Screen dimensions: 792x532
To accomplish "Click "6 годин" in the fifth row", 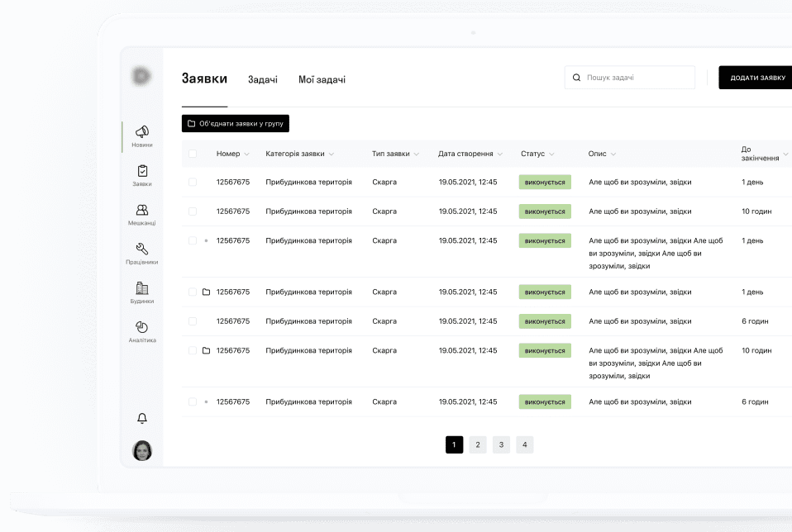I will 755,321.
